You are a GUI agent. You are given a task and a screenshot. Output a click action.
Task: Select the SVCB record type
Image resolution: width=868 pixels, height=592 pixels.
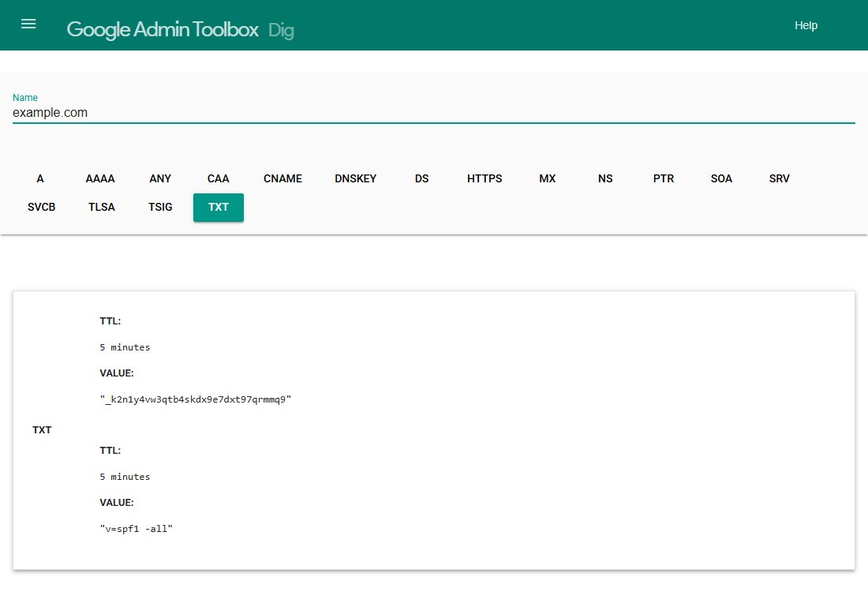tap(42, 207)
